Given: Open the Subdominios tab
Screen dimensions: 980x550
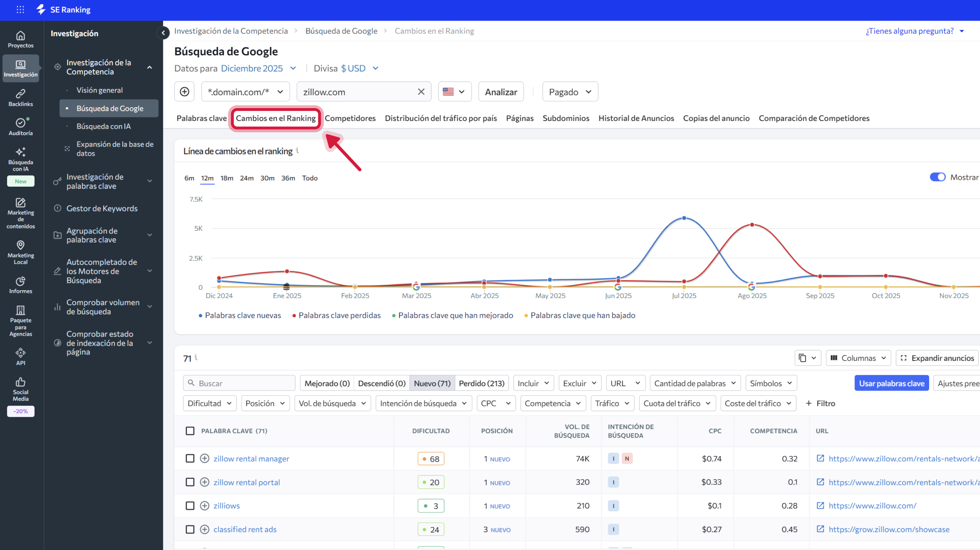Looking at the screenshot, I should coord(566,118).
